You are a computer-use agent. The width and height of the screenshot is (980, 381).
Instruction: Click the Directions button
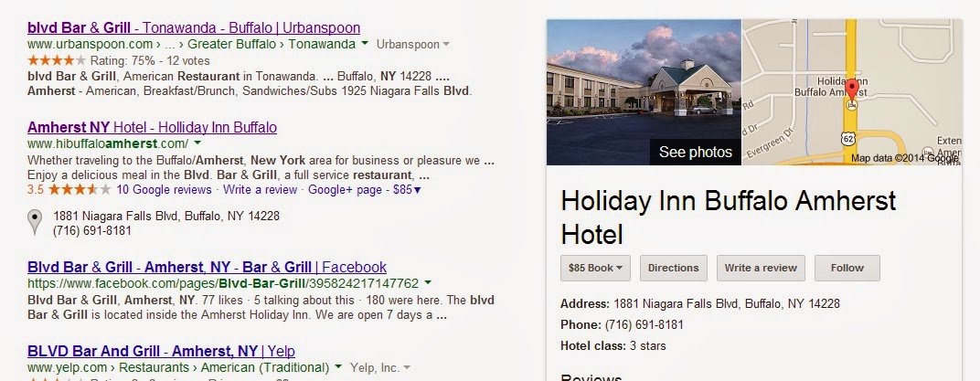point(673,268)
